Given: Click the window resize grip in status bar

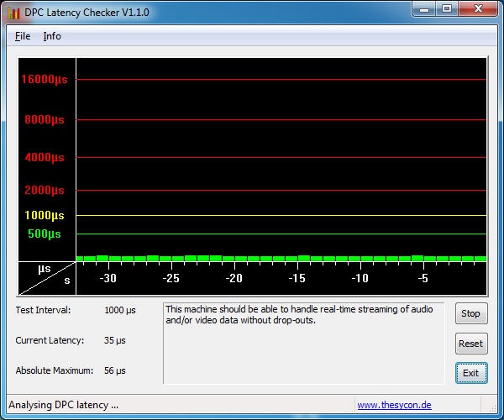Looking at the screenshot, I should 492,408.
